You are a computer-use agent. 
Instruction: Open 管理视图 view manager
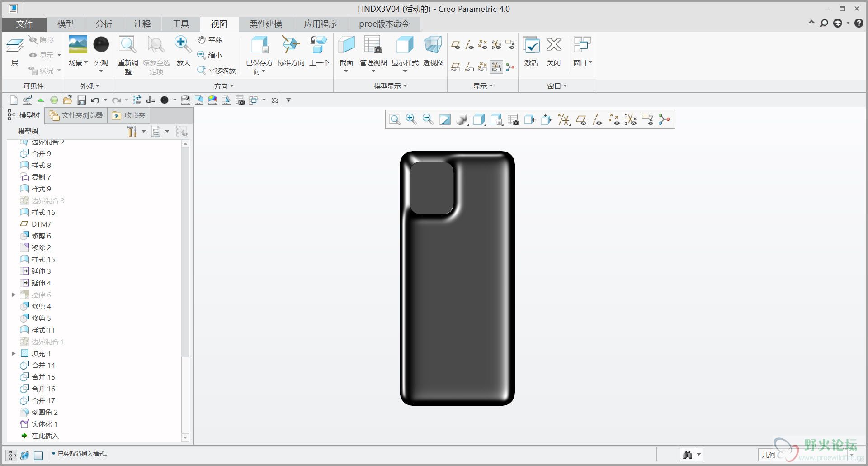(373, 45)
